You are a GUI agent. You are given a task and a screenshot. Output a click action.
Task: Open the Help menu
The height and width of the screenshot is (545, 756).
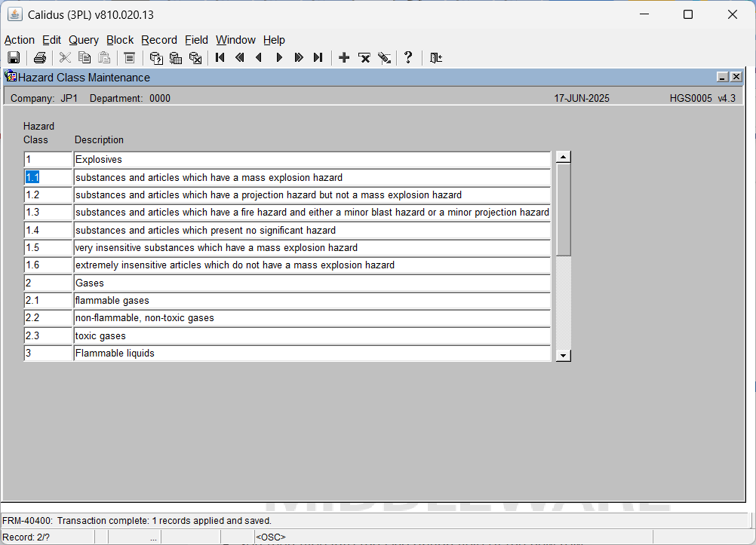click(x=274, y=40)
